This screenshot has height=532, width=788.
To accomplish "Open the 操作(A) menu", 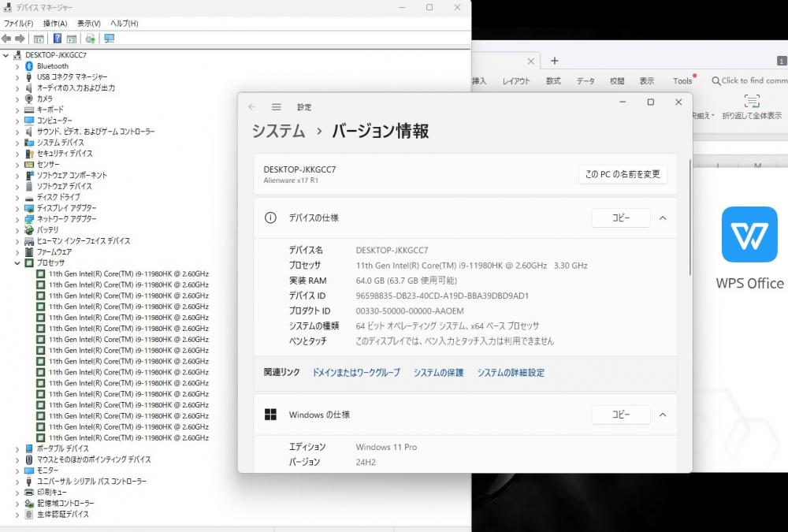I will click(55, 24).
